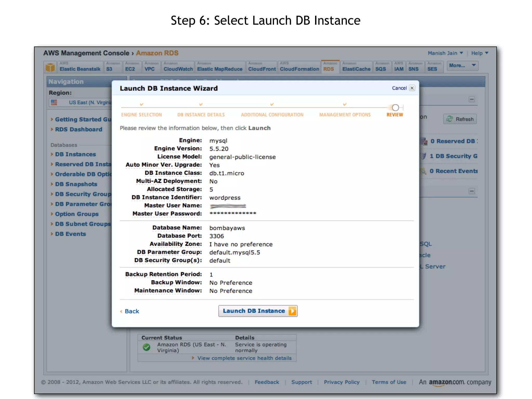532x399 pixels.
Task: Click the Reserved DB calendar icon
Action: coord(424,141)
